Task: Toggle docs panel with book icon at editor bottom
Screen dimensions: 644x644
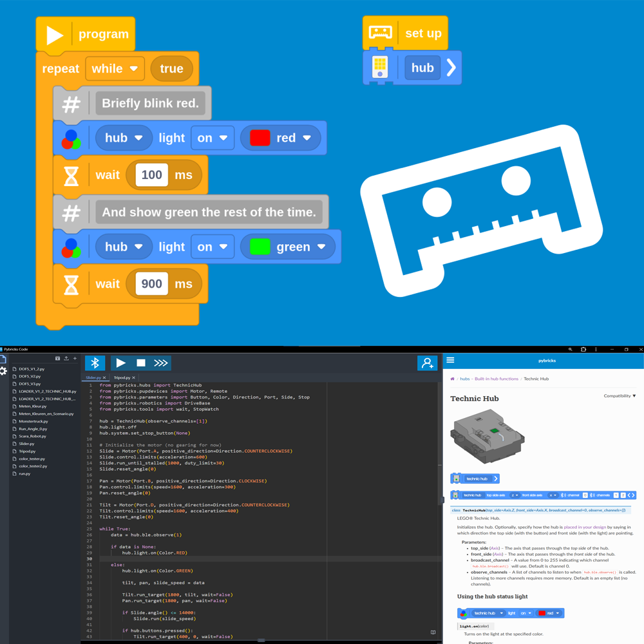Action: (x=433, y=632)
